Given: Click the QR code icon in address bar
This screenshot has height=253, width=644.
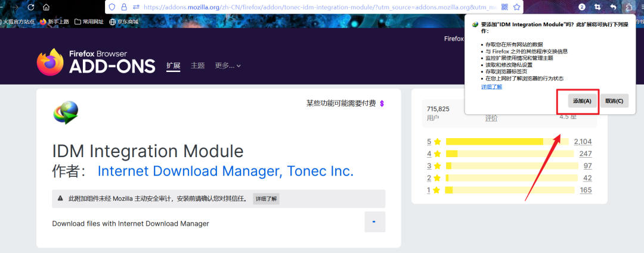Looking at the screenshot, I should (x=505, y=7).
